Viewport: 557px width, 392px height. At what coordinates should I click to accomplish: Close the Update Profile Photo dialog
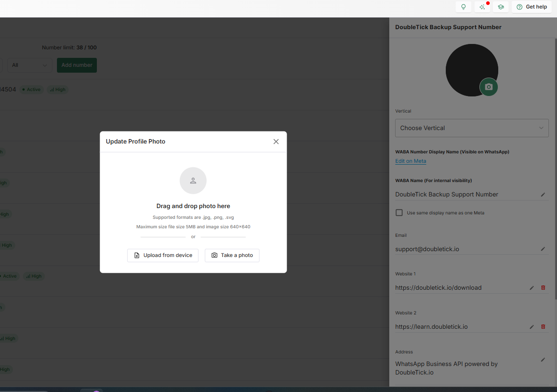(276, 142)
